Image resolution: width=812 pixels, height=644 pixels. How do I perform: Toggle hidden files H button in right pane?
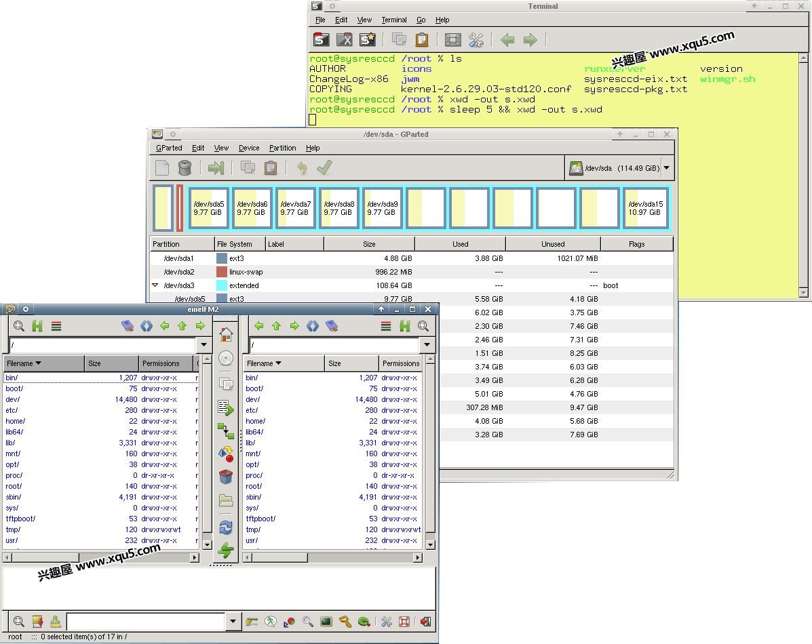tap(405, 325)
